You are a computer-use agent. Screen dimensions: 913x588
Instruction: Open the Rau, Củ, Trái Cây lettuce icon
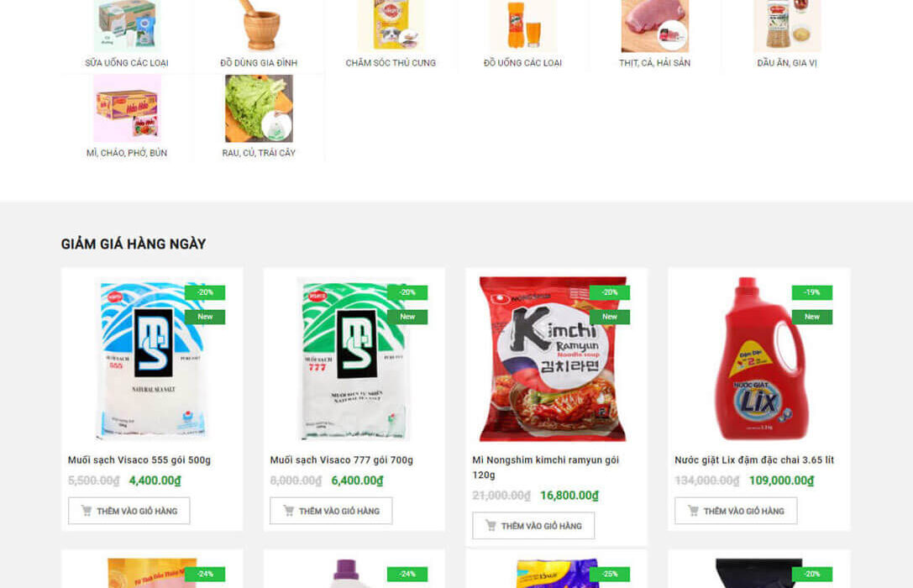[x=259, y=108]
